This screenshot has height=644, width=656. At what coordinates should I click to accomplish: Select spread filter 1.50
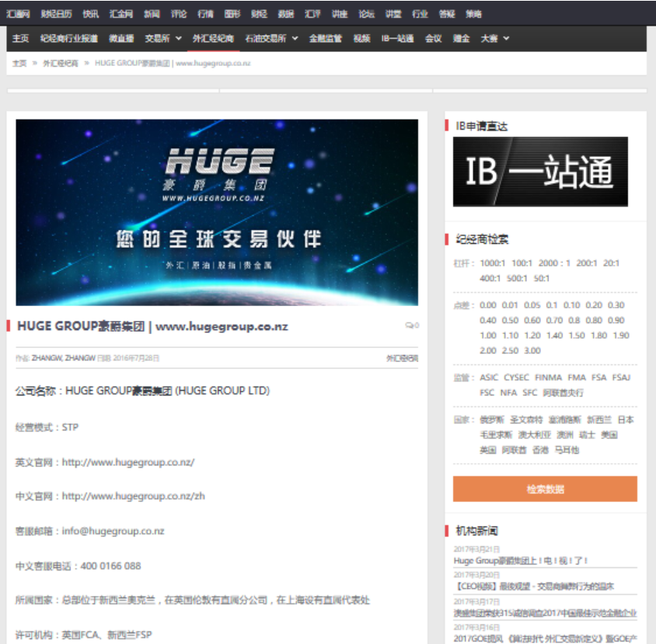point(577,336)
